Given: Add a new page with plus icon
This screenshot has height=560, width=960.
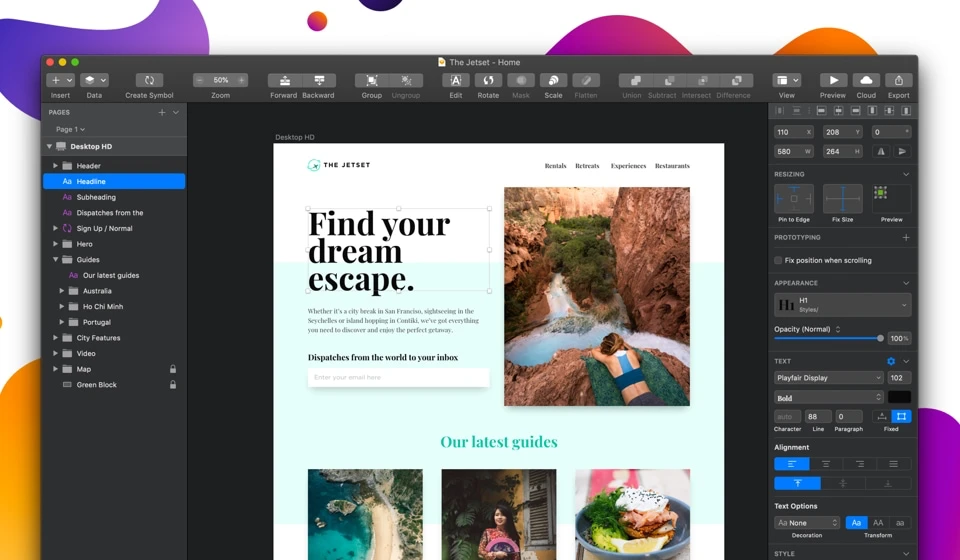Looking at the screenshot, I should pyautogui.click(x=162, y=113).
